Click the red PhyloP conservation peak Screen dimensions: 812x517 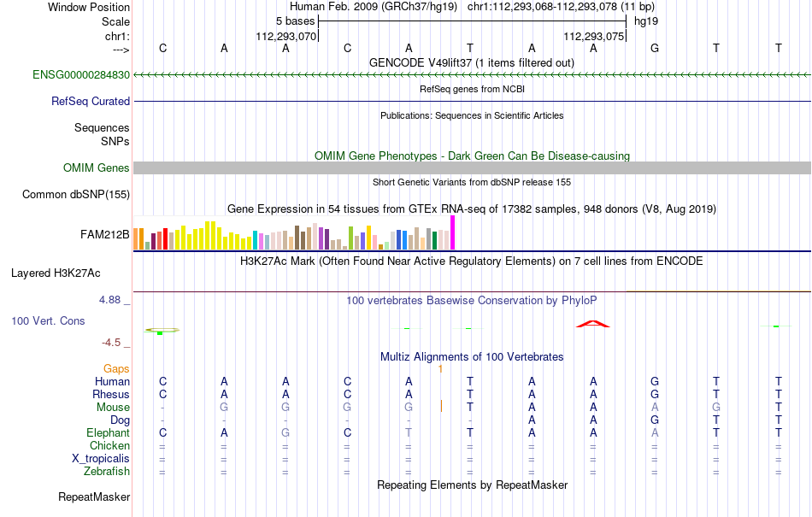[x=593, y=324]
